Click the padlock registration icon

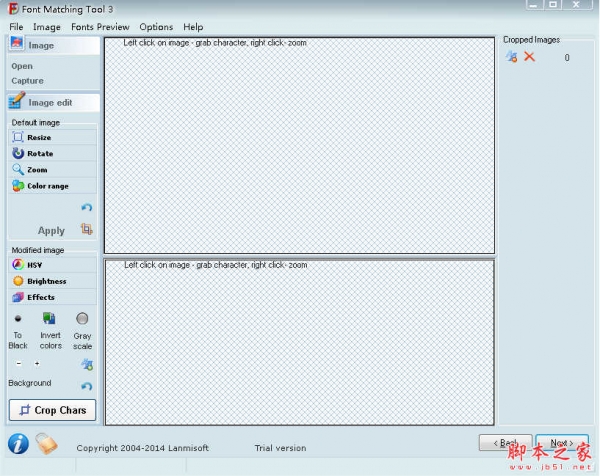(46, 443)
